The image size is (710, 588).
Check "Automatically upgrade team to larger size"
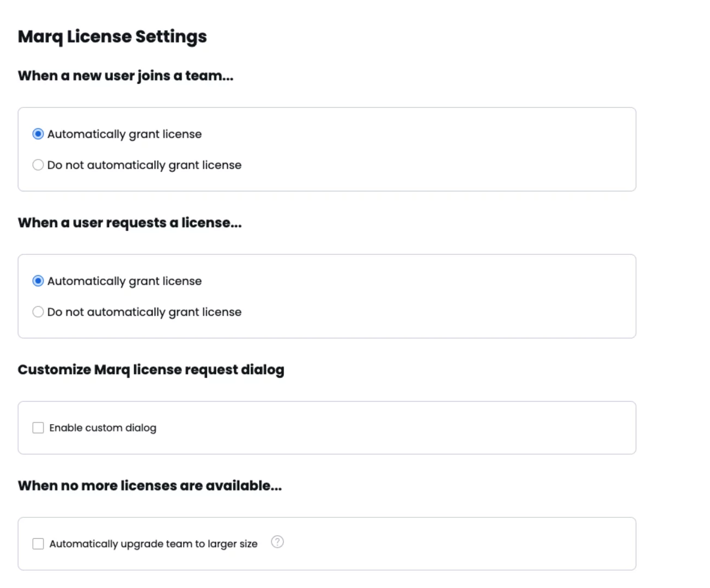38,543
